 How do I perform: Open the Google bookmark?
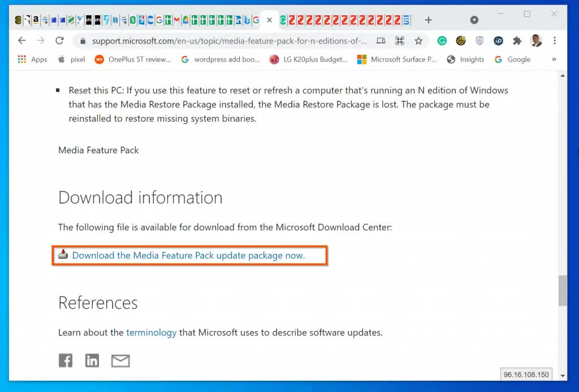coord(512,59)
